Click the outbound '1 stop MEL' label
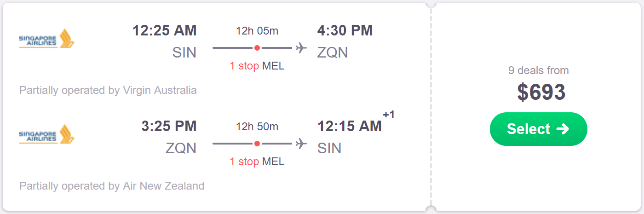Image resolution: width=644 pixels, height=214 pixels. (x=257, y=66)
